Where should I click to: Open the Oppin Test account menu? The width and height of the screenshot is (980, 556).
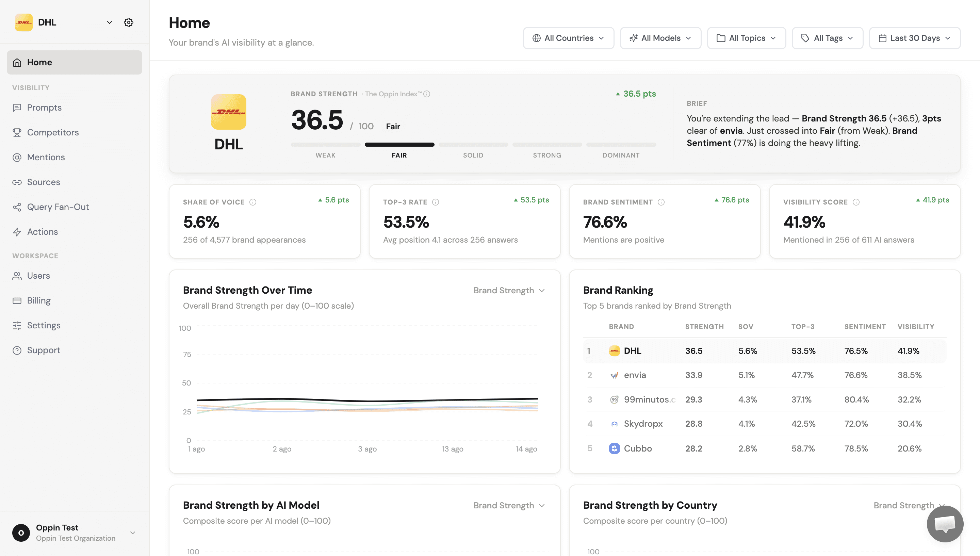75,533
